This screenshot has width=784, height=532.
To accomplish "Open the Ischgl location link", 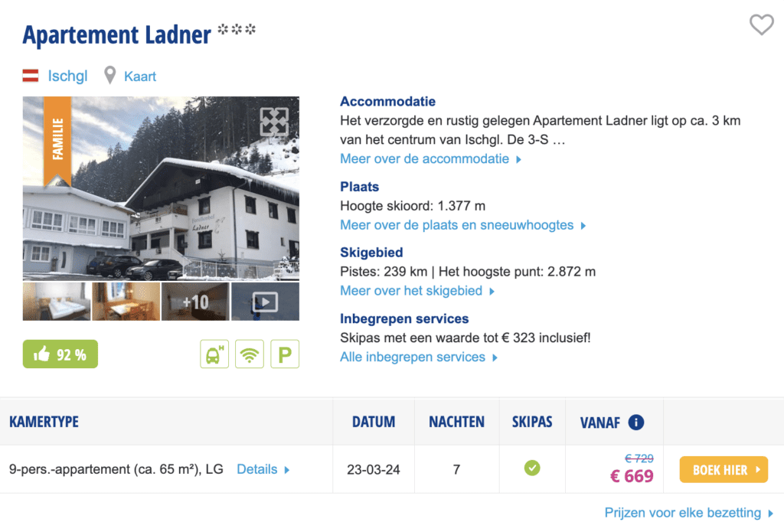I will coord(67,76).
